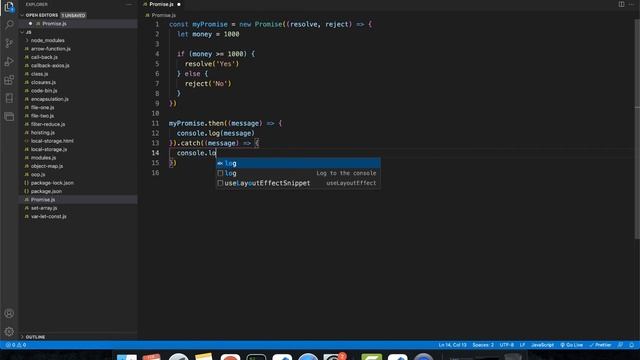The image size is (640, 360).
Task: Place cursor on reject('No') line
Action: (x=208, y=84)
